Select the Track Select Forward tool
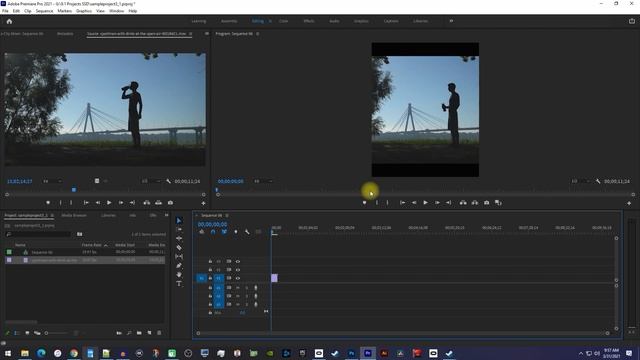640x360 pixels. click(179, 229)
